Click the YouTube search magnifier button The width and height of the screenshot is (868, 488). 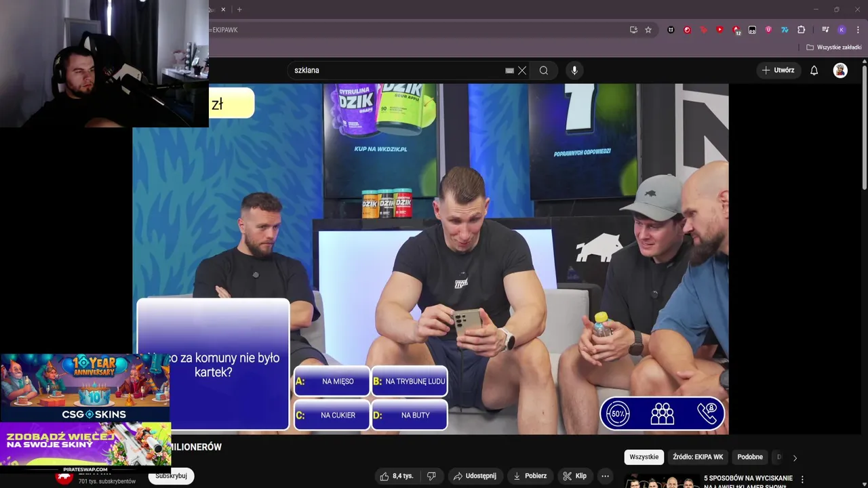point(544,70)
